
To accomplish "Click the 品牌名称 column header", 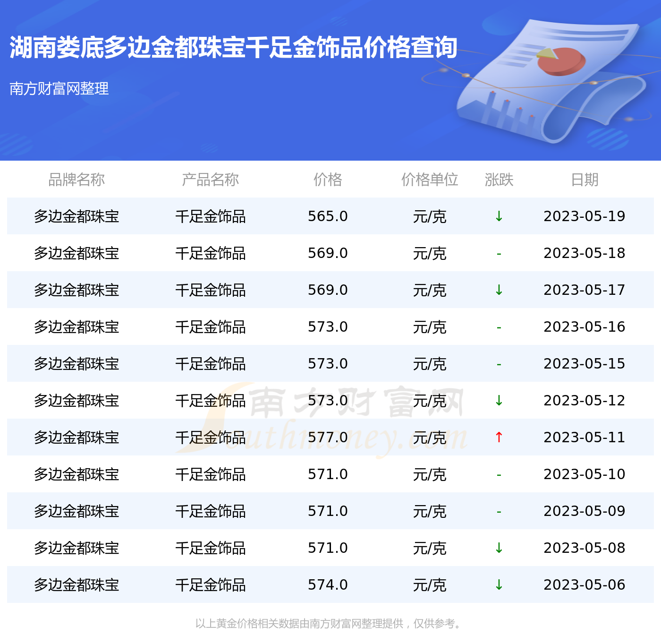I will (76, 180).
